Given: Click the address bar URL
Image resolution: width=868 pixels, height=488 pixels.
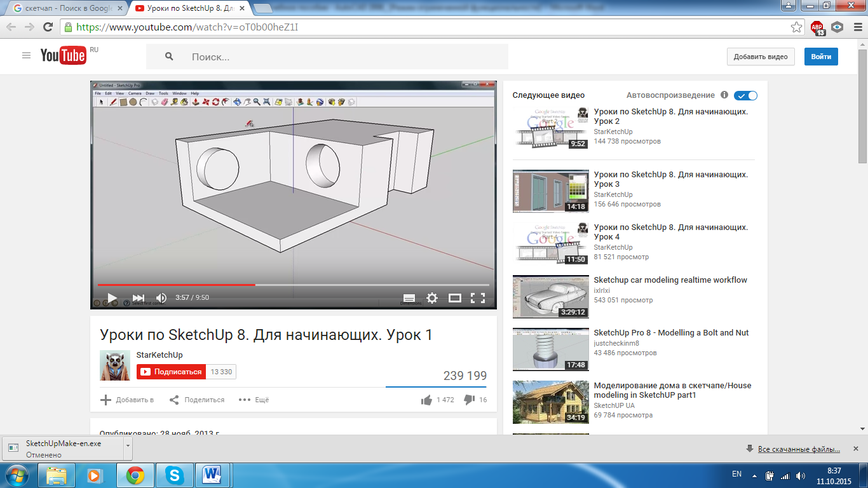Looking at the screenshot, I should 187,27.
